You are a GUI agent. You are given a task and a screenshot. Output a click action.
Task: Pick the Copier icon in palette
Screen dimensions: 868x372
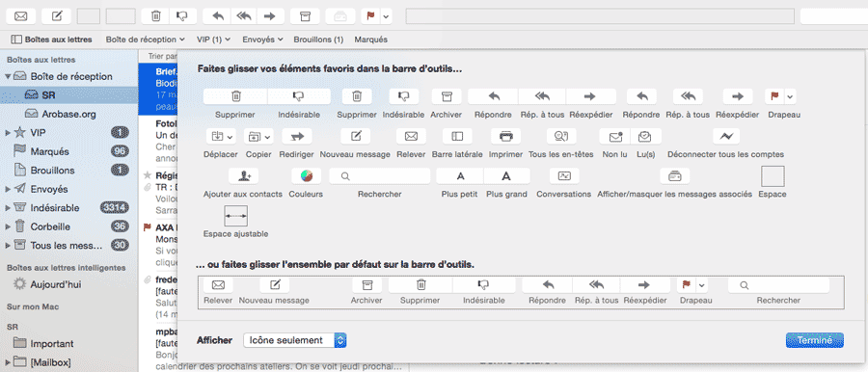coord(258,136)
